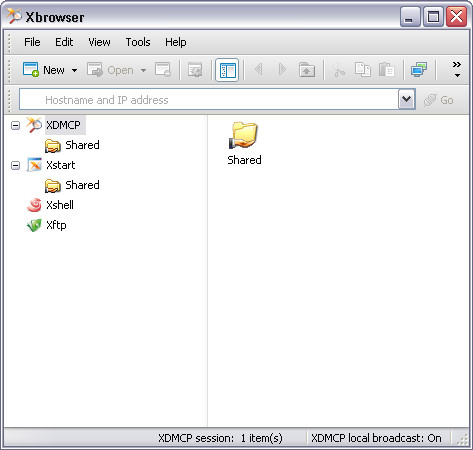Click the Go button

(x=438, y=100)
